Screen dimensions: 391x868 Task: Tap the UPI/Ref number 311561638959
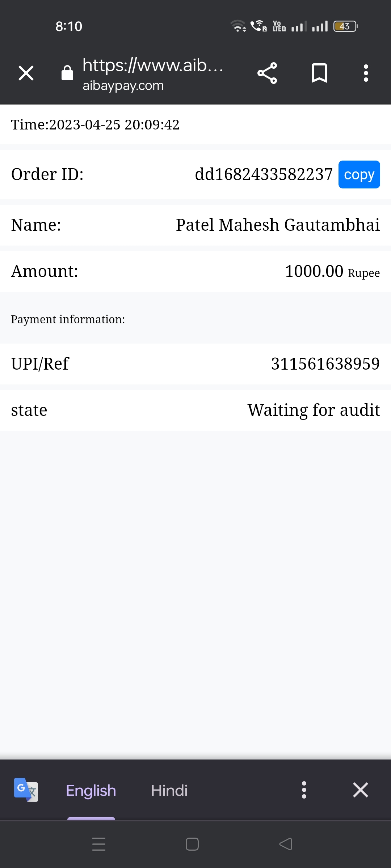[x=325, y=364]
